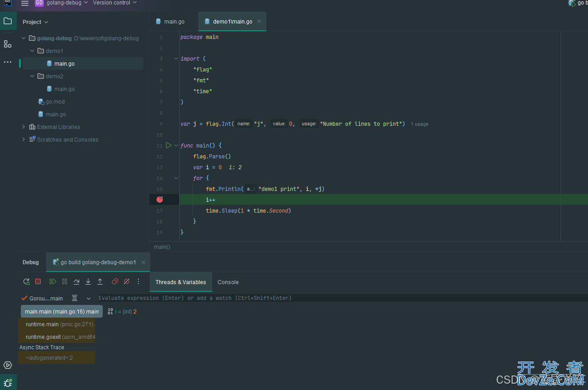View all breakpoints
This screenshot has width=588, height=390.
115,281
